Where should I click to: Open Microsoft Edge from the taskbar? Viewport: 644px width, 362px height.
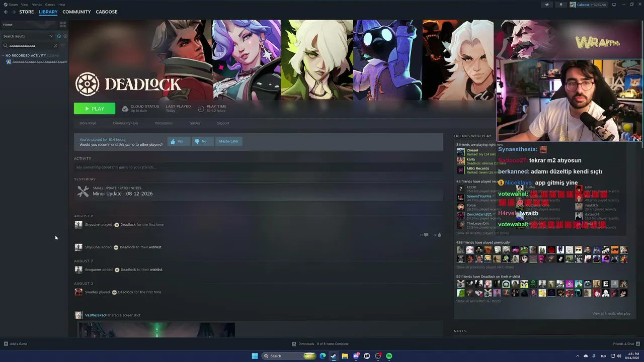(323, 356)
